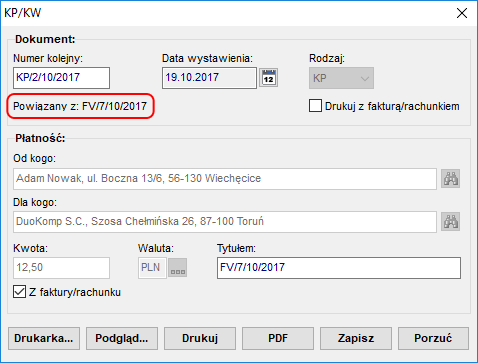Print the document with Drukuj
478x363 pixels.
(200, 338)
